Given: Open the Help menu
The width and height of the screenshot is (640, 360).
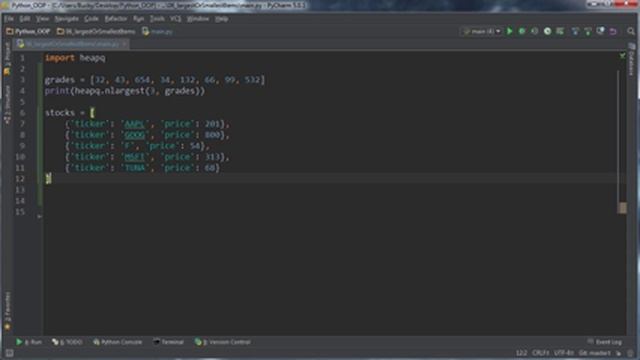Looking at the screenshot, I should pos(222,19).
